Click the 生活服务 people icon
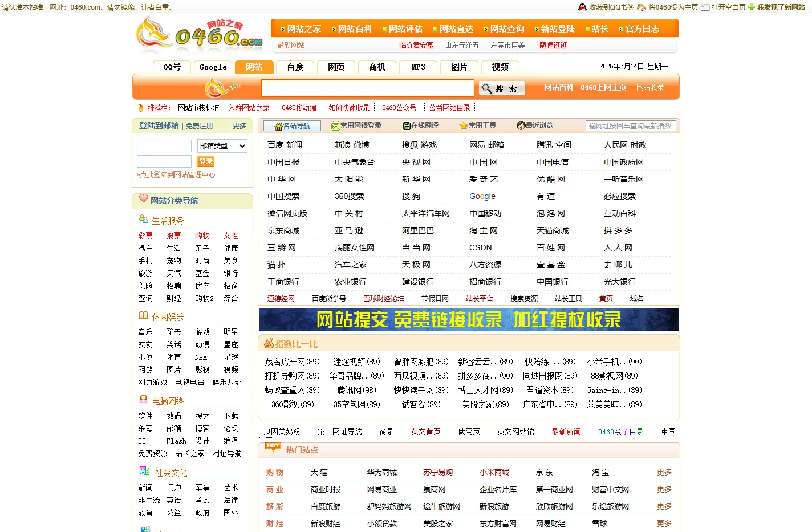The image size is (812, 532). coord(144,219)
